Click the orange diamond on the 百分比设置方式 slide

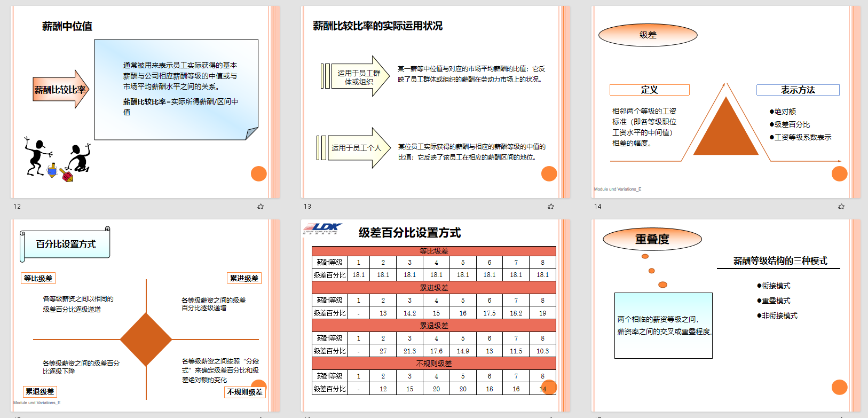click(x=146, y=339)
